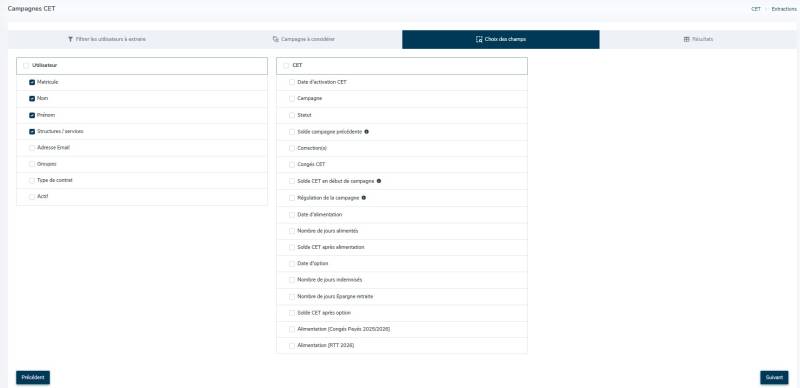Screen dimensions: 800x388
Task: Select the Correction(s) field checkbox
Action: coord(292,148)
